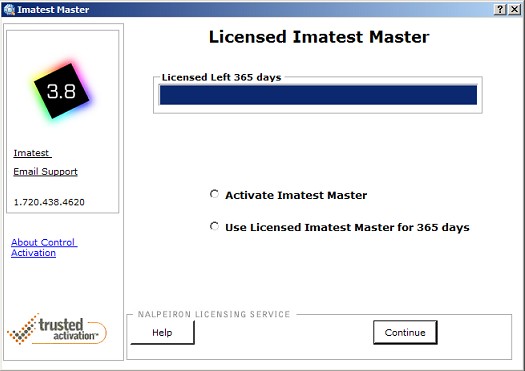Click the Imatest Master title bar icon
This screenshot has height=371, width=525.
9,9
